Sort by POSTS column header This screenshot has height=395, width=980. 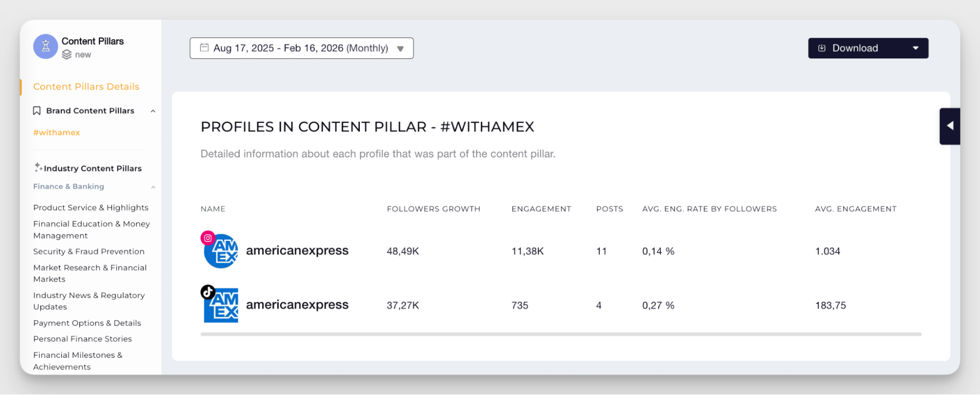click(609, 209)
